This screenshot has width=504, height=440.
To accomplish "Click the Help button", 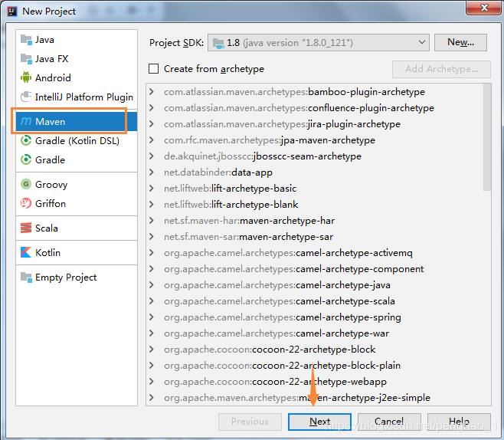I will 459,422.
